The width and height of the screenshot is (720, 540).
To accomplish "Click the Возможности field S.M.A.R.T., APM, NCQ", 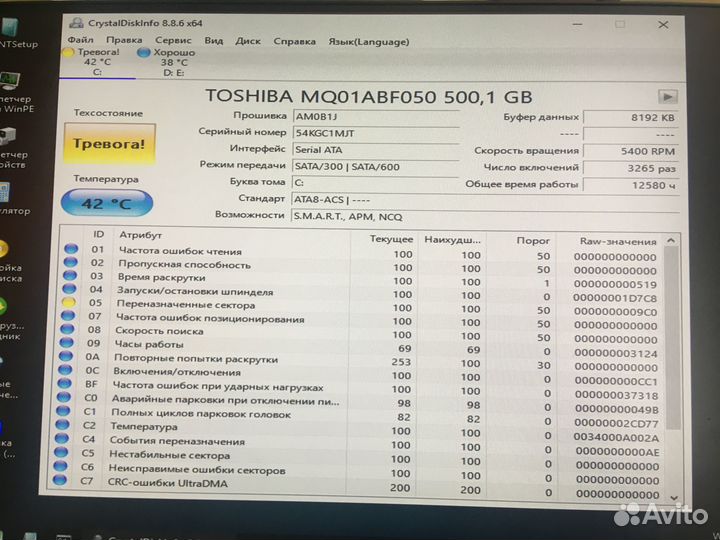I will click(x=485, y=217).
